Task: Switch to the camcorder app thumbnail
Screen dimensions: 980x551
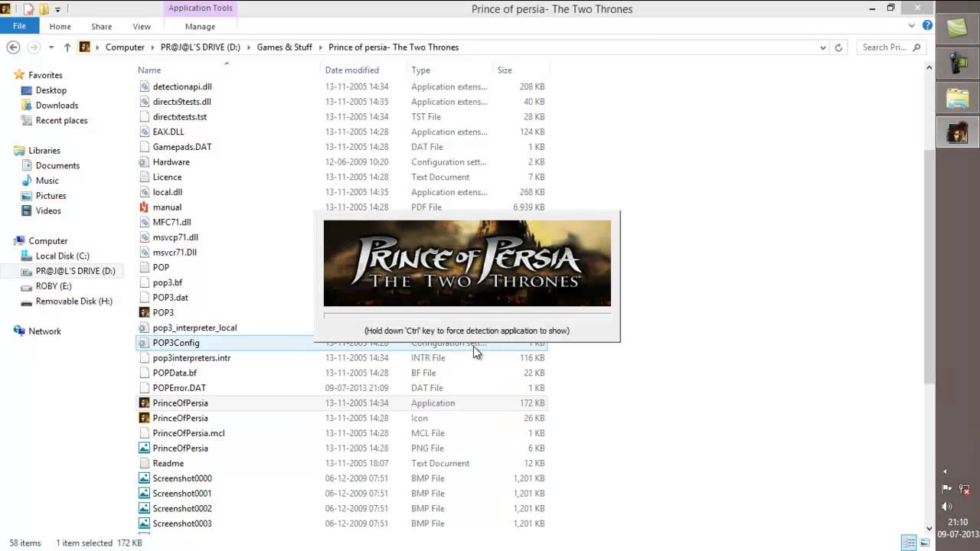Action: tap(958, 64)
